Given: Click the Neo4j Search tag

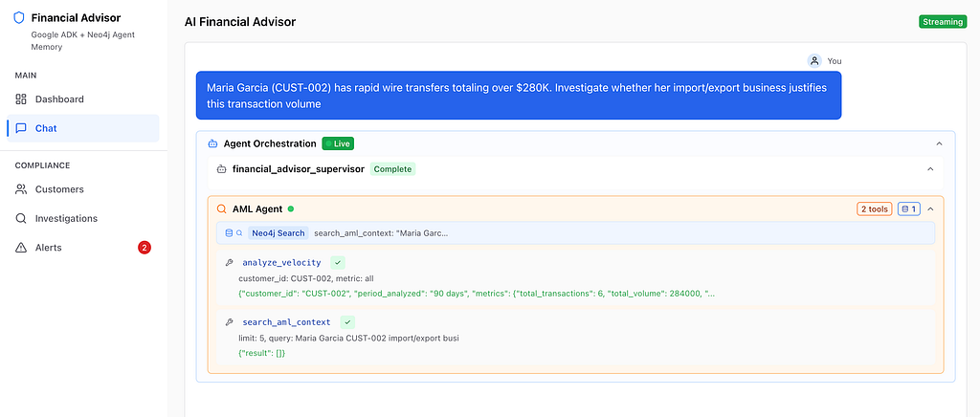Looking at the screenshot, I should 278,232.
